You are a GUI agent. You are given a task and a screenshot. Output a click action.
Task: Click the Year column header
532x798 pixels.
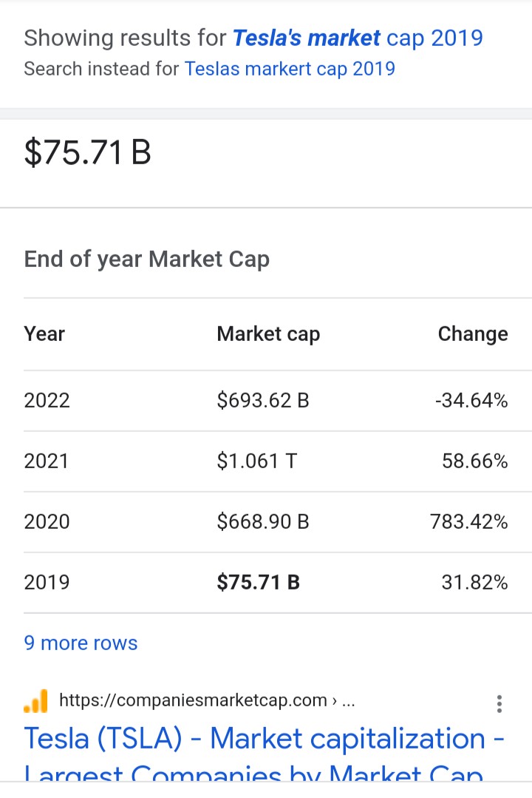(44, 334)
